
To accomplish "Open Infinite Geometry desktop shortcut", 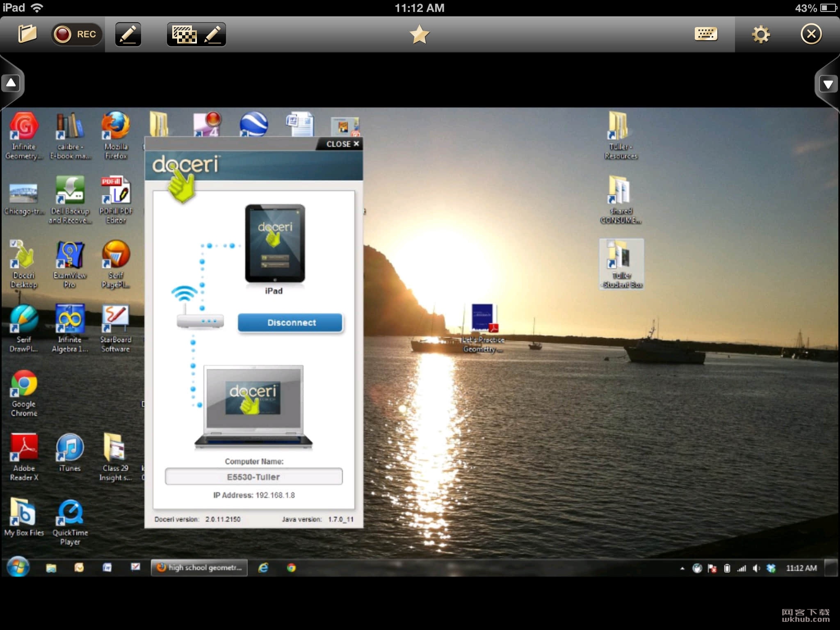I will click(24, 136).
